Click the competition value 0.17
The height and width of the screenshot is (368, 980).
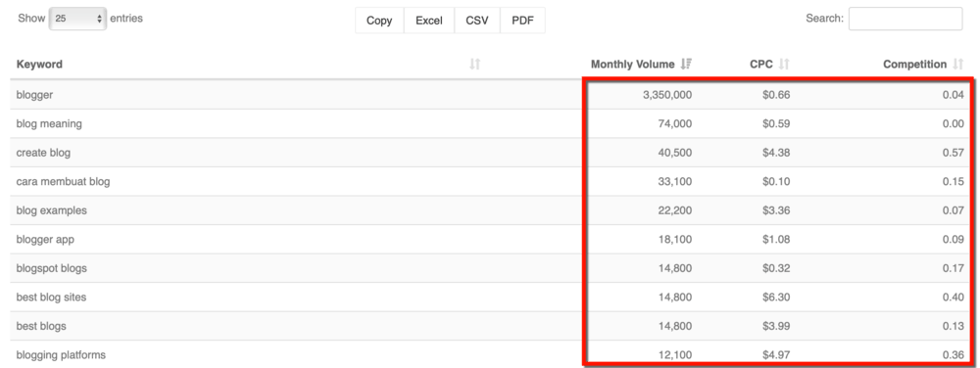point(954,268)
